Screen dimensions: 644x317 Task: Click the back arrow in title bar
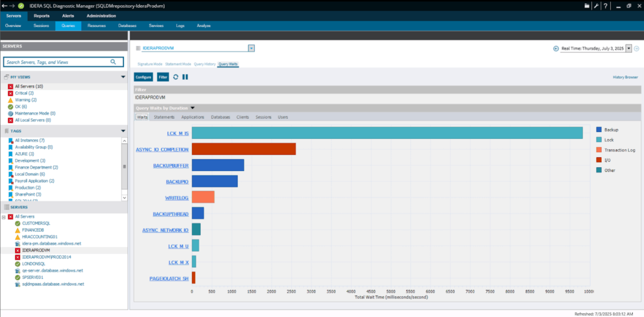pos(4,6)
